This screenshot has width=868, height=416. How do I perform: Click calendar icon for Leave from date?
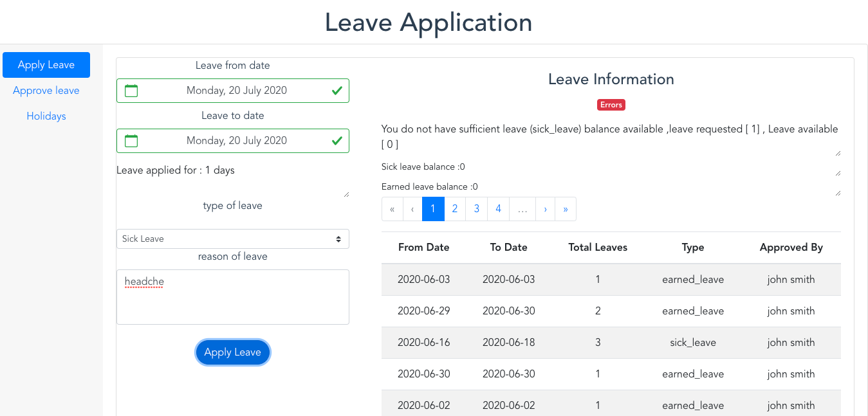[131, 91]
